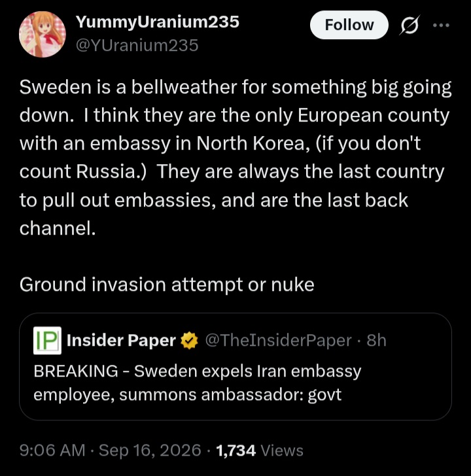Viewport: 471px width, 476px height.
Task: Open the Grok slash-circle icon
Action: 410,25
